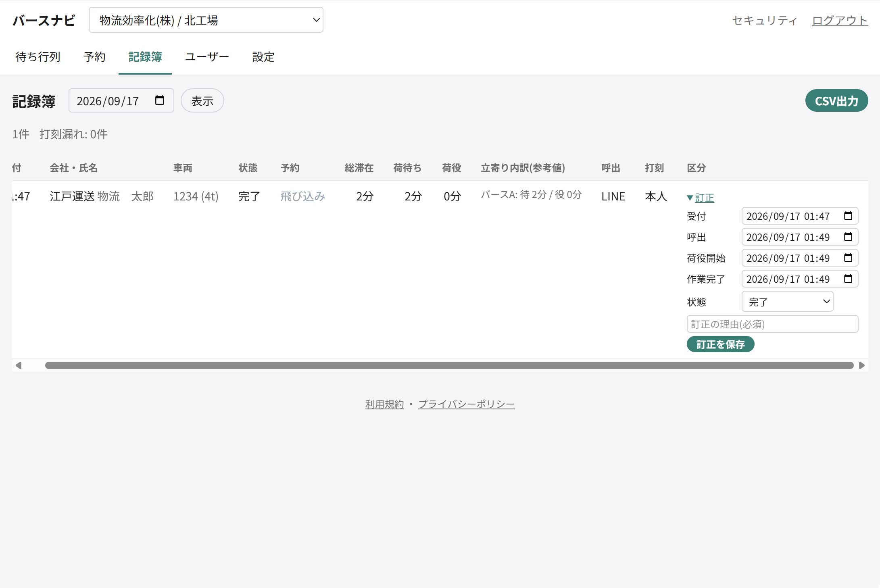Open calendar icon for 受付 datetime
Image resolution: width=880 pixels, height=588 pixels.
[848, 216]
